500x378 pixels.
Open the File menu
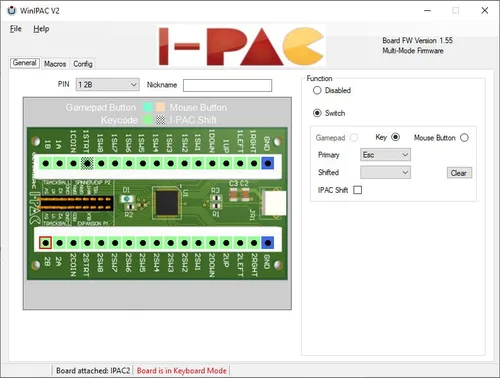click(16, 29)
